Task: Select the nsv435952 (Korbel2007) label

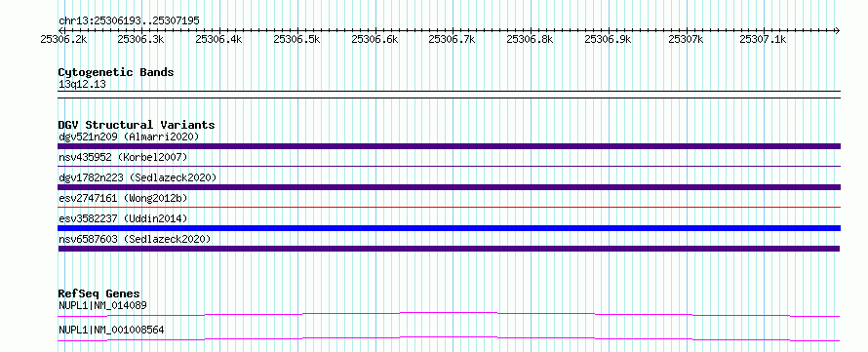Action: coord(123,157)
